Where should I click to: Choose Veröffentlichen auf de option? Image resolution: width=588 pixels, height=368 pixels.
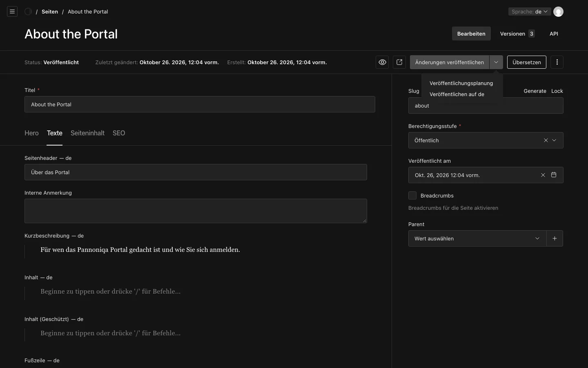(x=457, y=94)
